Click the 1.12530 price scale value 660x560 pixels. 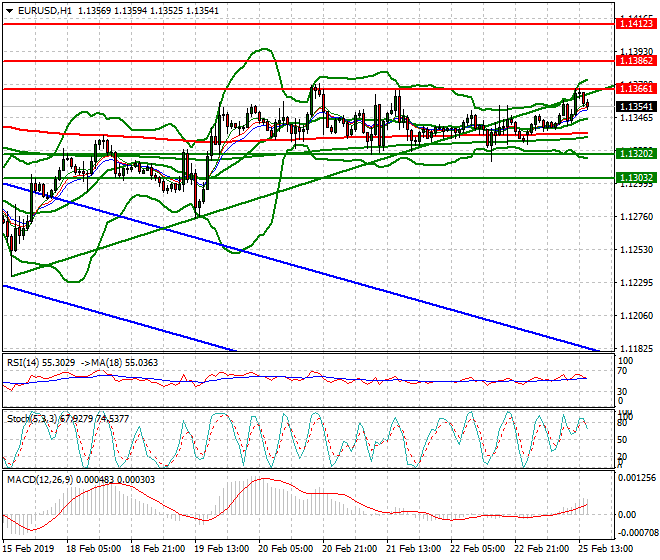coord(637,250)
